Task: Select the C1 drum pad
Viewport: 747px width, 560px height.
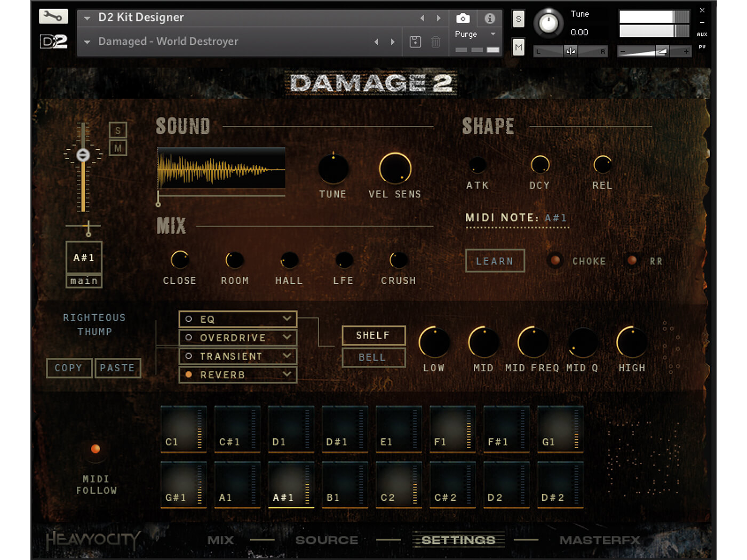Action: click(184, 429)
